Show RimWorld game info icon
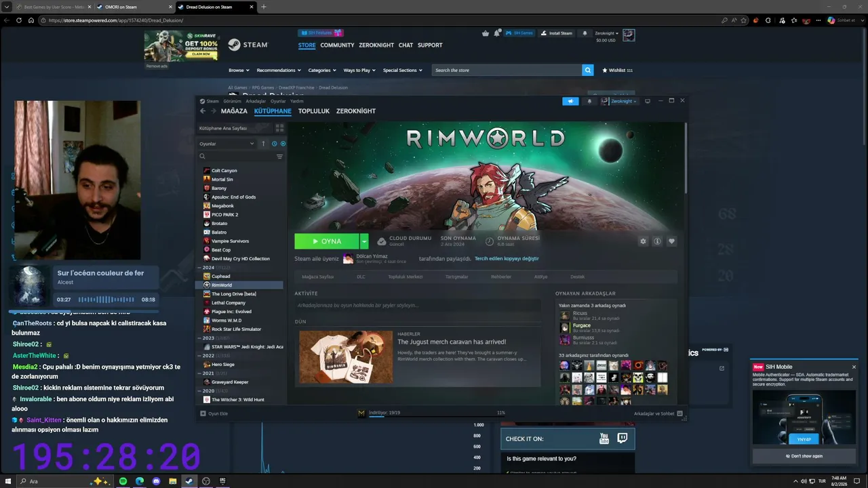Viewport: 868px width, 488px height. click(657, 241)
